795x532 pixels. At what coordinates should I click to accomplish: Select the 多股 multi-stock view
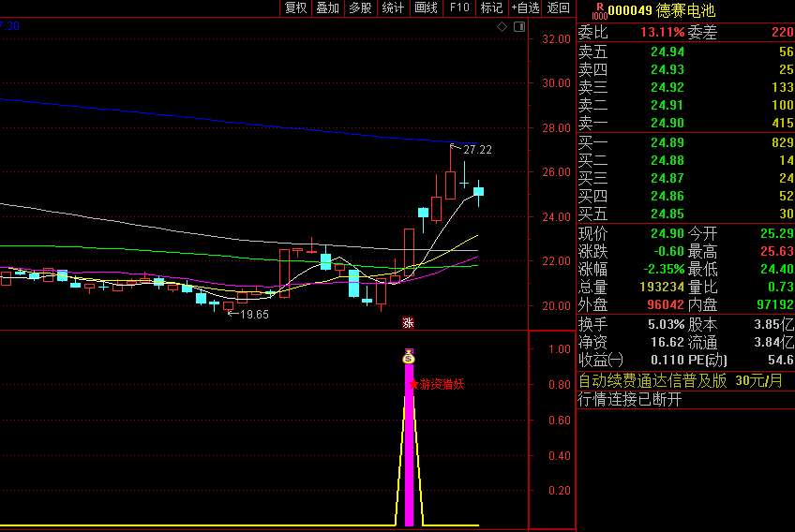[x=361, y=8]
